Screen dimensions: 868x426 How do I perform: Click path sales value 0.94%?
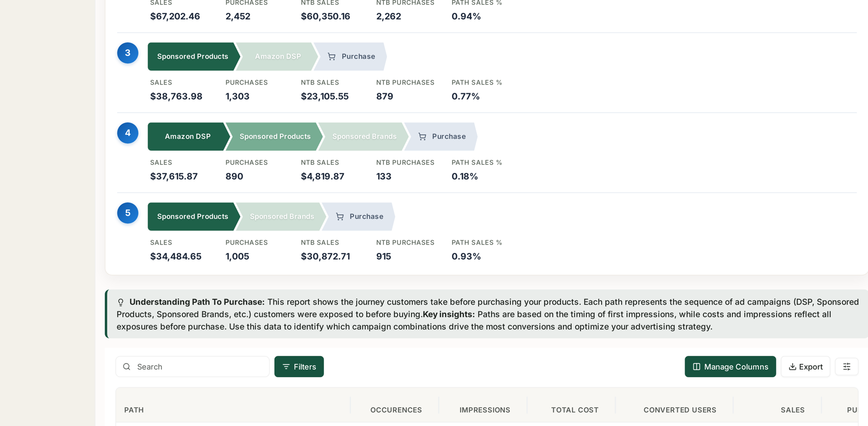pyautogui.click(x=467, y=16)
